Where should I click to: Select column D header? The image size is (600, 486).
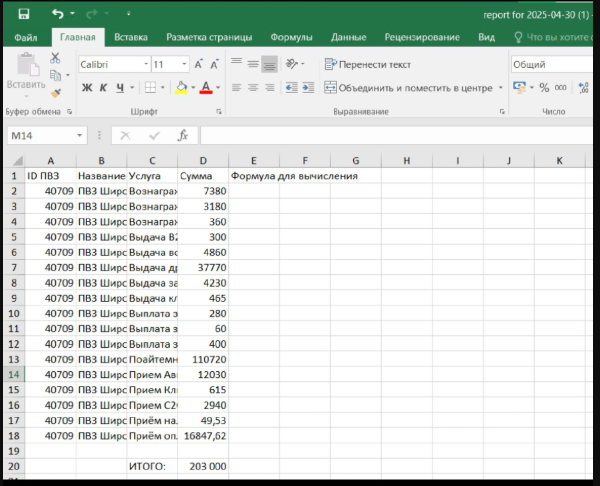click(203, 161)
